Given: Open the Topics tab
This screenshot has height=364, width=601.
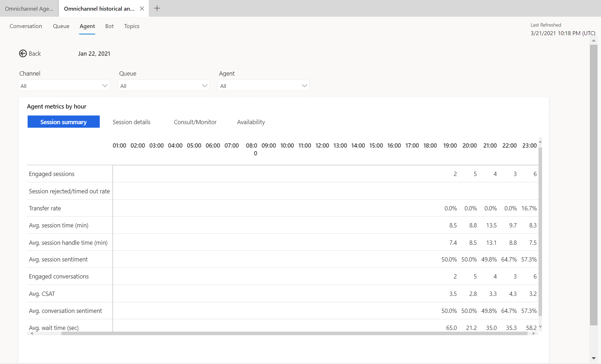Looking at the screenshot, I should click(132, 26).
